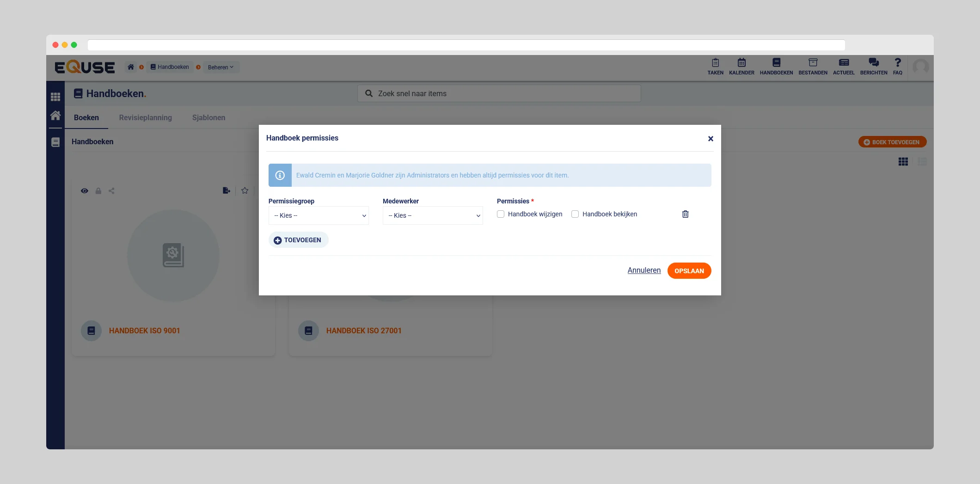Click the Annuleren link
The image size is (980, 484).
pyautogui.click(x=644, y=270)
